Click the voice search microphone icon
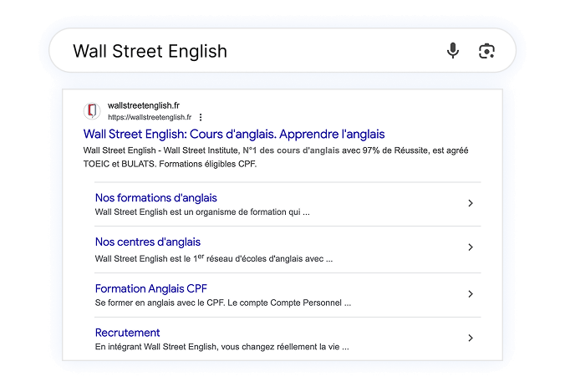The image size is (565, 392). (452, 51)
